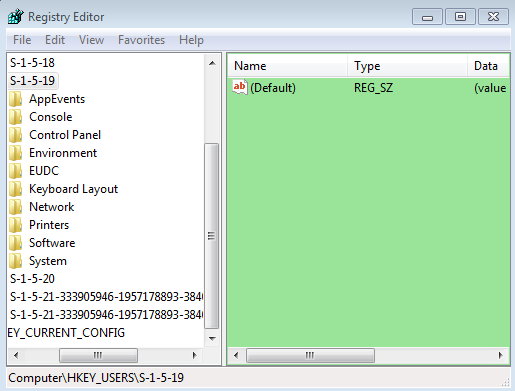
Task: Click the System folder icon
Action: 16,261
